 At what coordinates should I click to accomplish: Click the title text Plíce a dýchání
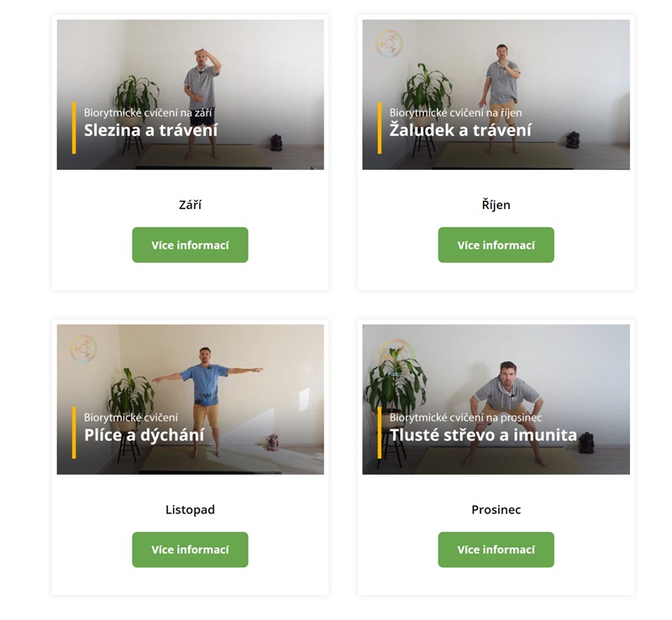coord(144,435)
